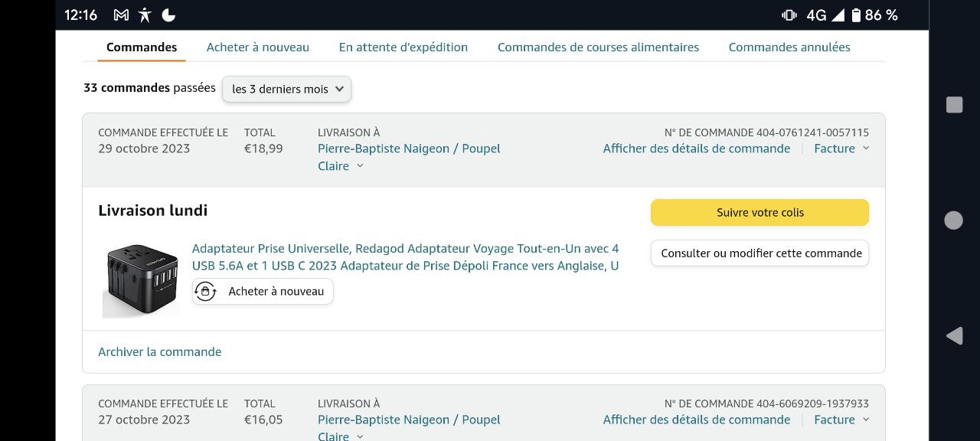Go to 'Commandes de courses alimentaires' tab

pyautogui.click(x=598, y=47)
